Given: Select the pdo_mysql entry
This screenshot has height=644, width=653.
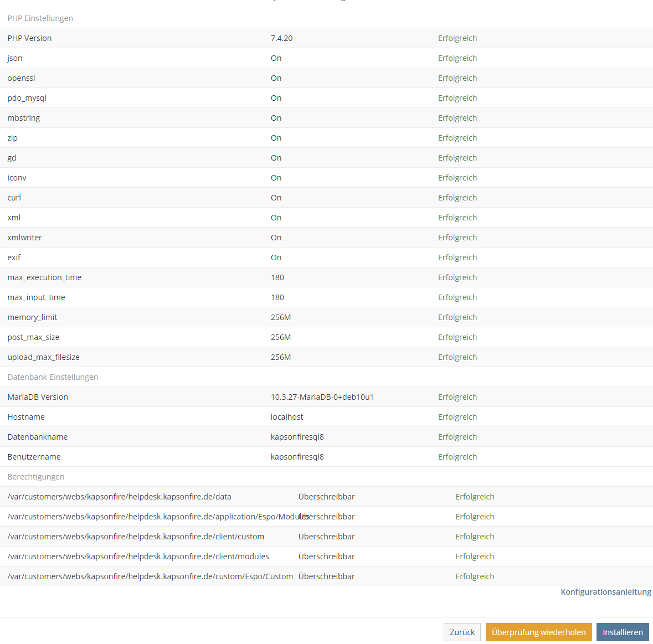Looking at the screenshot, I should coord(27,97).
